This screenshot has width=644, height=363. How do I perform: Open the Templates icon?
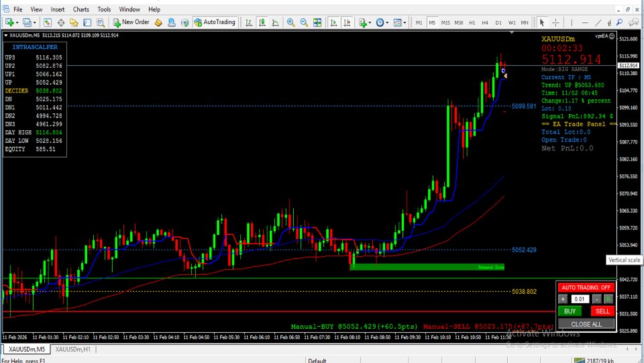(x=397, y=22)
